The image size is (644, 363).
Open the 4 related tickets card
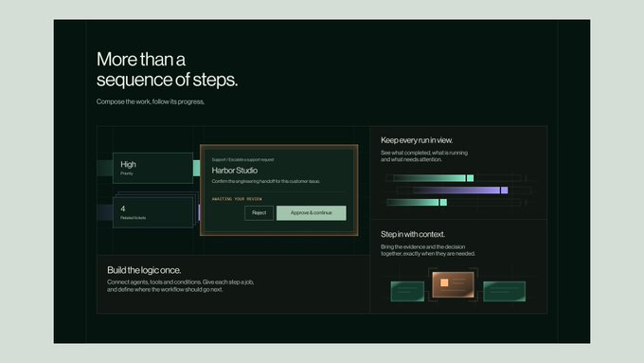[152, 212]
